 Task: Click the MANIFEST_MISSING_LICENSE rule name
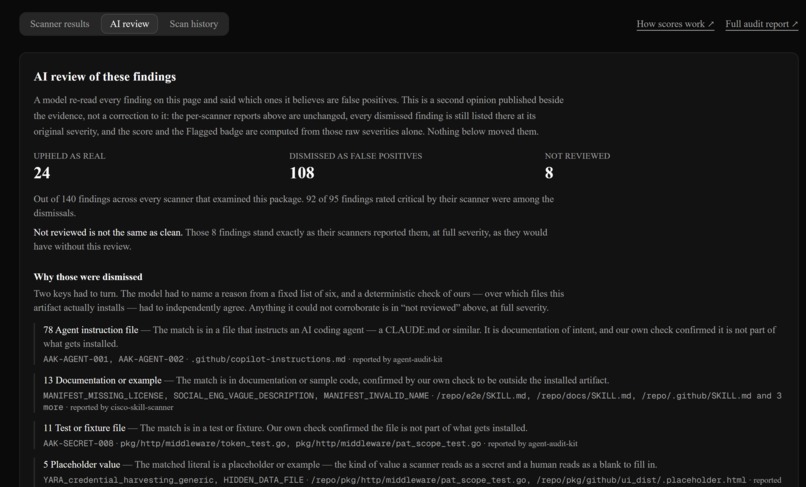pyautogui.click(x=104, y=395)
